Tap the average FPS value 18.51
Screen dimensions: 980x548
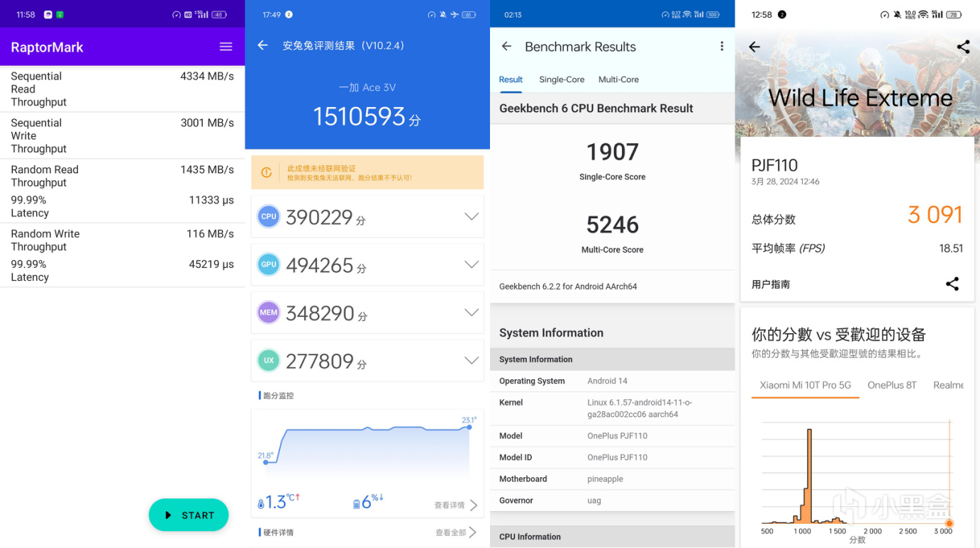(x=951, y=248)
